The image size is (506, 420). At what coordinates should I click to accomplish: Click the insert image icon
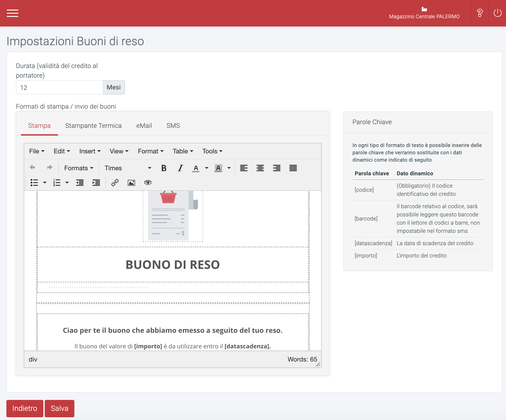click(131, 182)
